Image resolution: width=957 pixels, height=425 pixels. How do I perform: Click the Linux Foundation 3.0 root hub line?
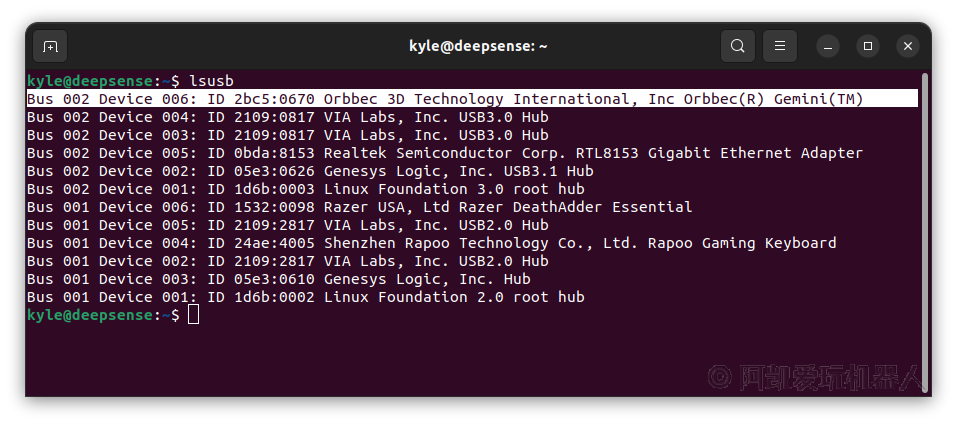click(306, 189)
